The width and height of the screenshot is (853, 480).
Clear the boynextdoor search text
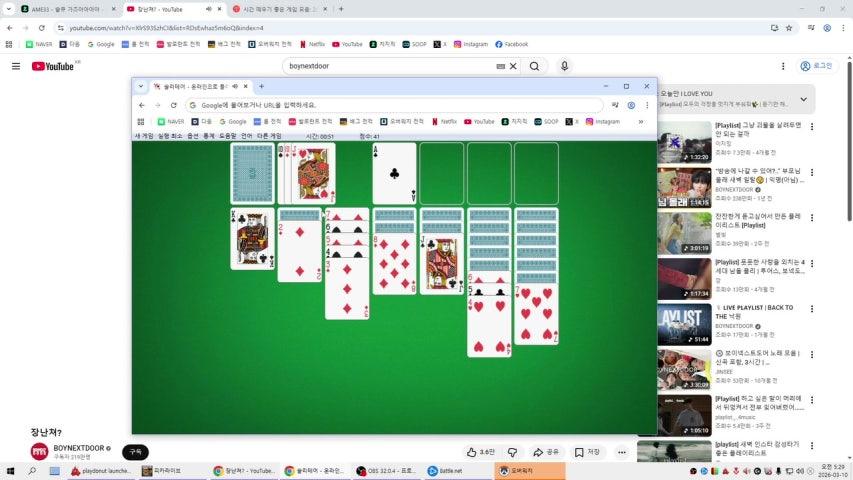[513, 66]
